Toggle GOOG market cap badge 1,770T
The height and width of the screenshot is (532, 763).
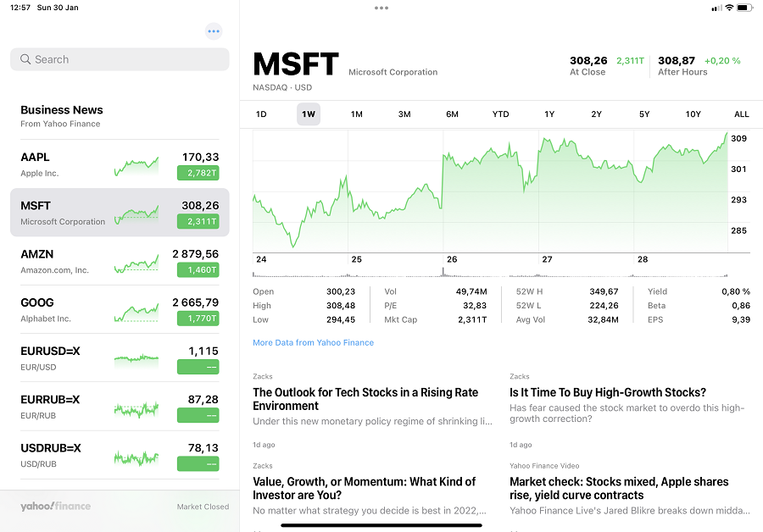[198, 319]
